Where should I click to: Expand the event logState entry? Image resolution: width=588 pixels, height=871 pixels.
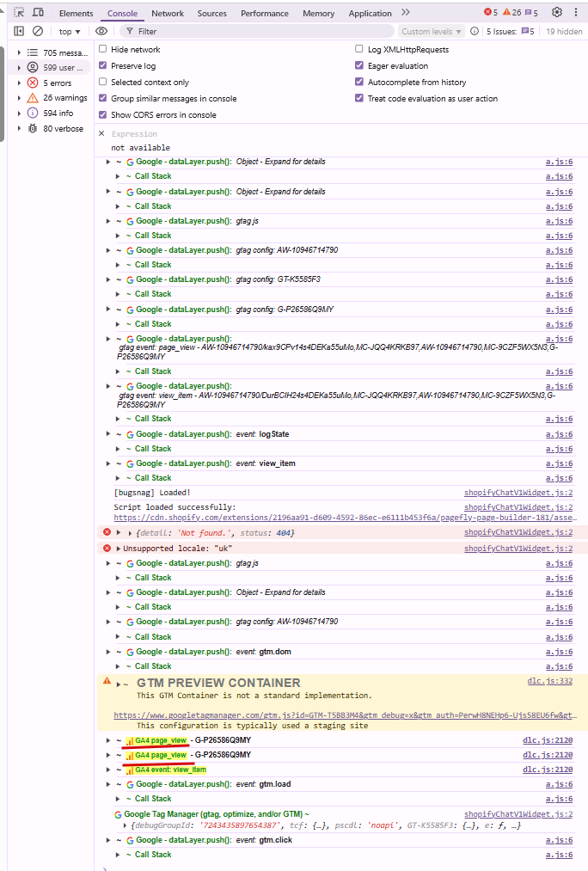pos(108,434)
